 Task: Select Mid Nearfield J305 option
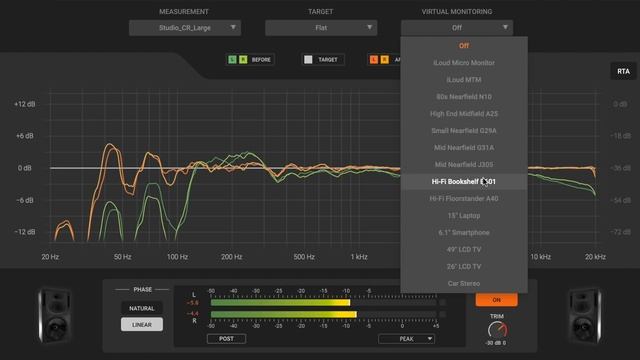coord(464,164)
